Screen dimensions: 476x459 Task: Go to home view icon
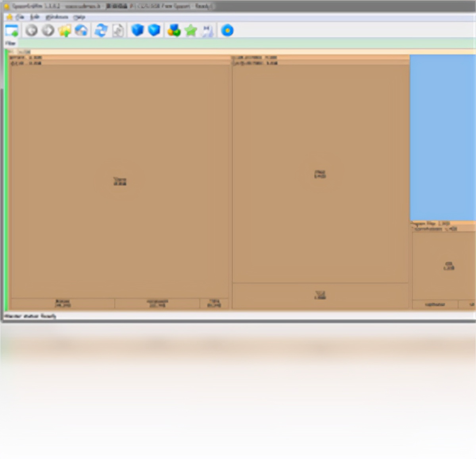[x=81, y=30]
